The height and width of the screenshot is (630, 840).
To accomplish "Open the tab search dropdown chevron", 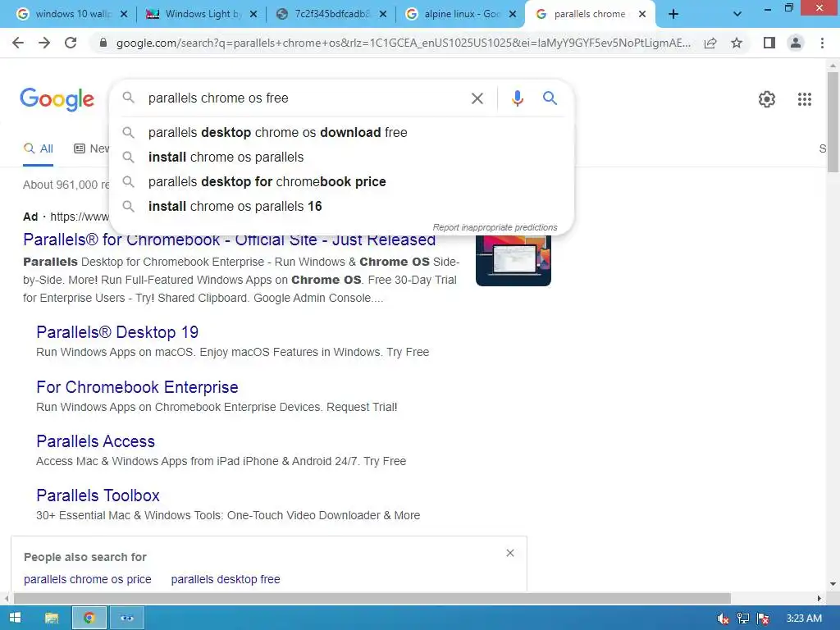I will 737,15.
